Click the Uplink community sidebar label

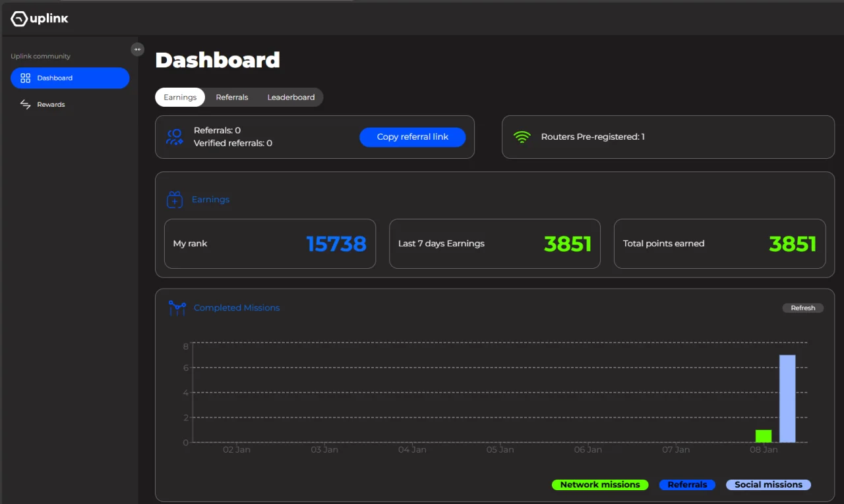(x=40, y=56)
